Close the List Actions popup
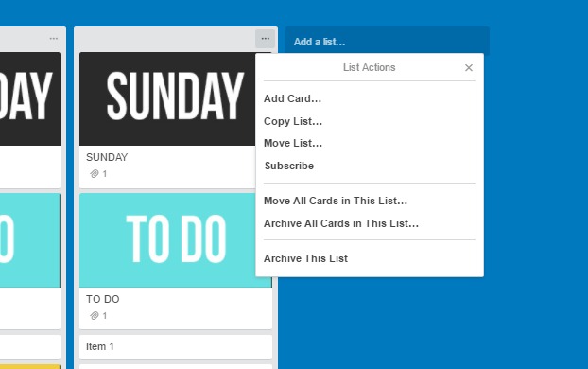 (468, 67)
